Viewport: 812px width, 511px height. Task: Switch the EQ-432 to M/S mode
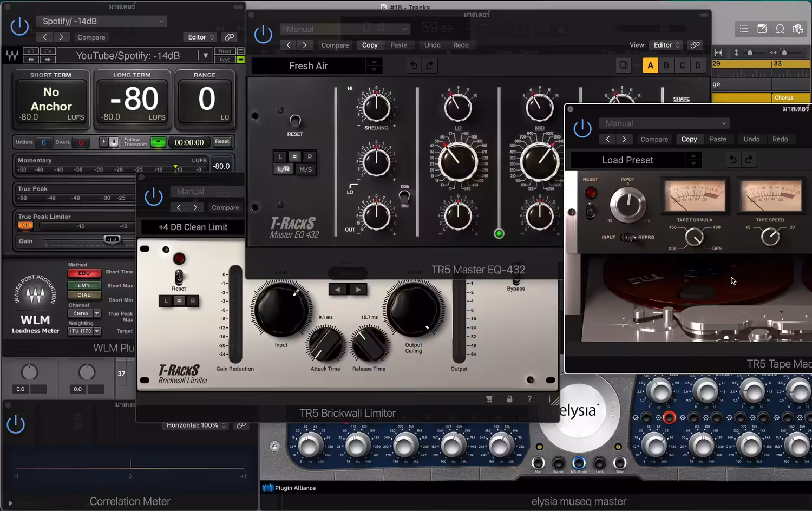[x=305, y=169]
